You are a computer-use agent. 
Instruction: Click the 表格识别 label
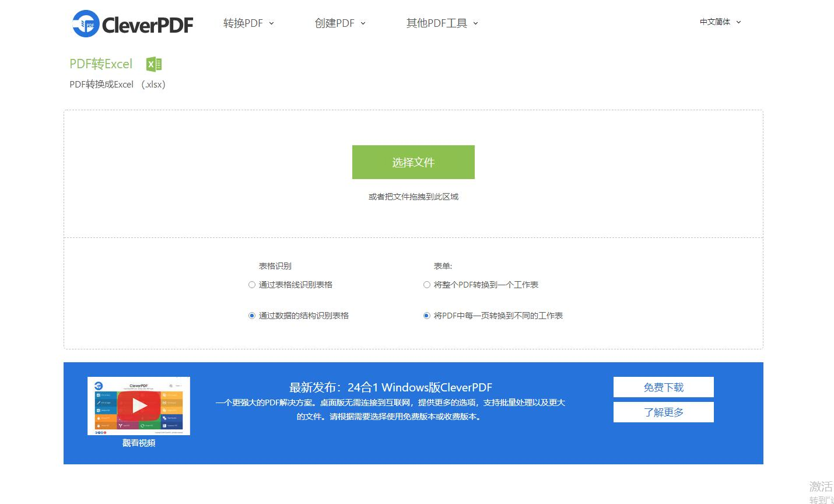coord(275,266)
